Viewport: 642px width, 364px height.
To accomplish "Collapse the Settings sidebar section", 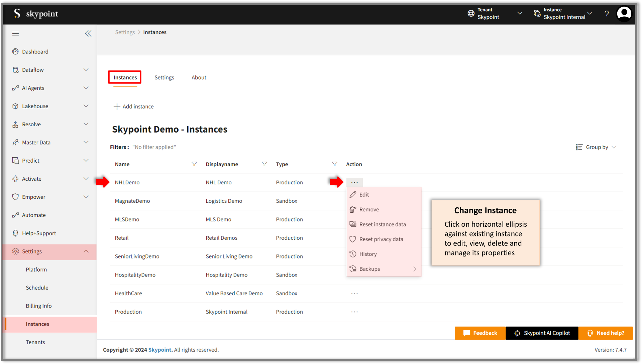I will coord(86,251).
